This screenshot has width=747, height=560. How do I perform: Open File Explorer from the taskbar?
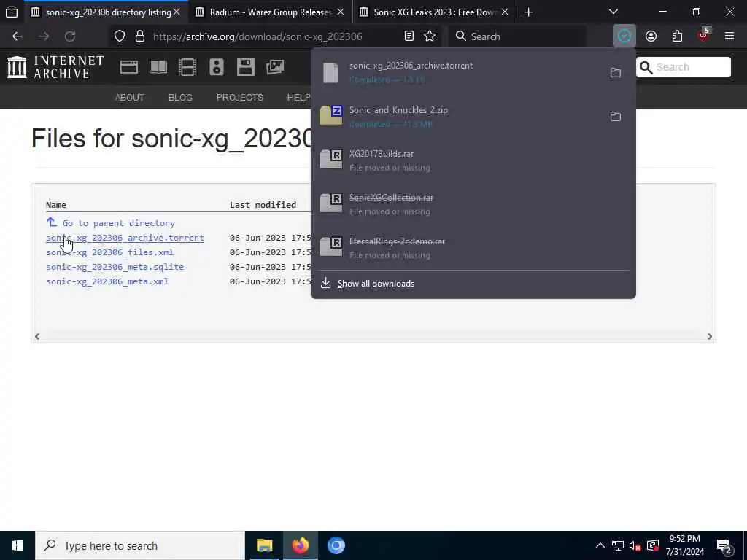[264, 545]
